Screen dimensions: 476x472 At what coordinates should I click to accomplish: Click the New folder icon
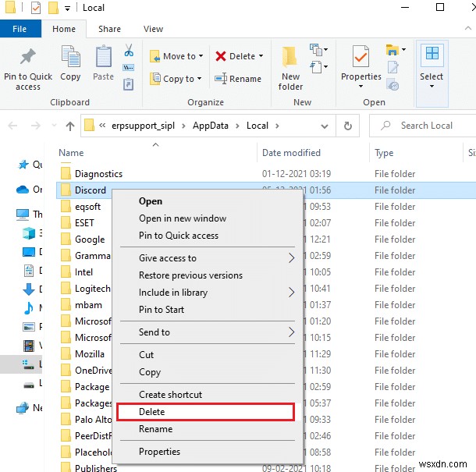pyautogui.click(x=290, y=57)
